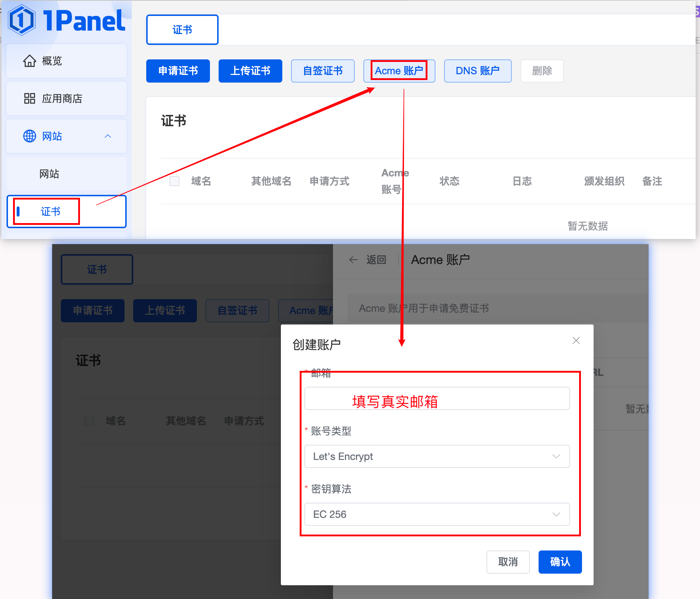The image size is (700, 599).
Task: Open Acme 账户 in top window
Action: [399, 71]
